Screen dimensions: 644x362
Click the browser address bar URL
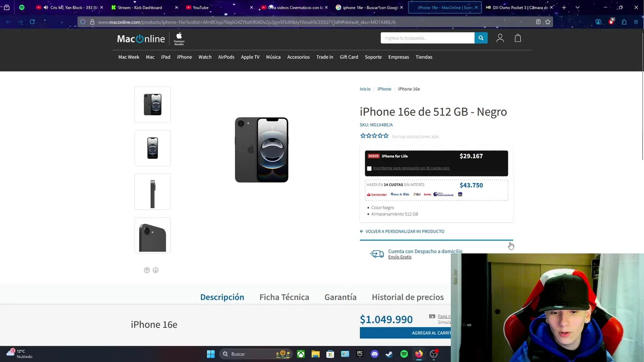point(247,22)
